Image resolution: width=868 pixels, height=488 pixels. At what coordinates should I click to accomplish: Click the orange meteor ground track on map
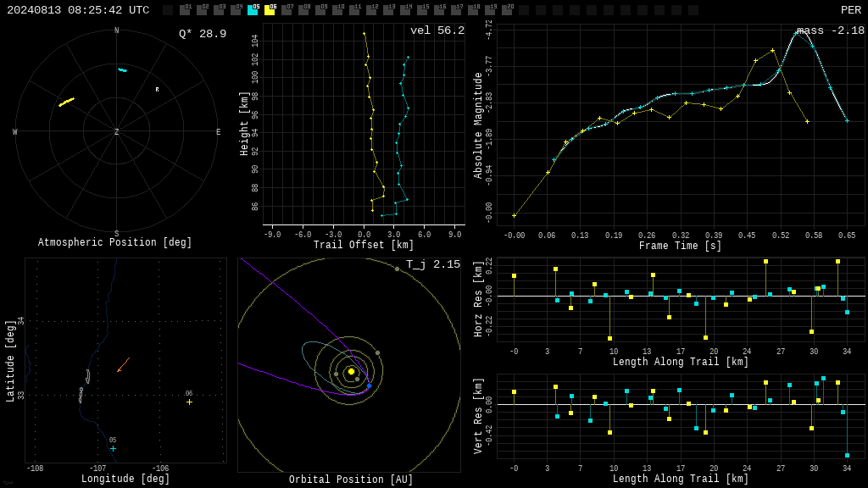[124, 364]
